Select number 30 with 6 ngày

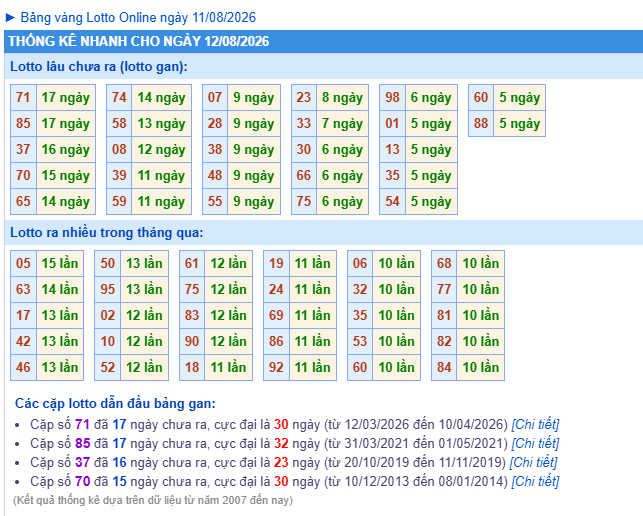tap(304, 150)
